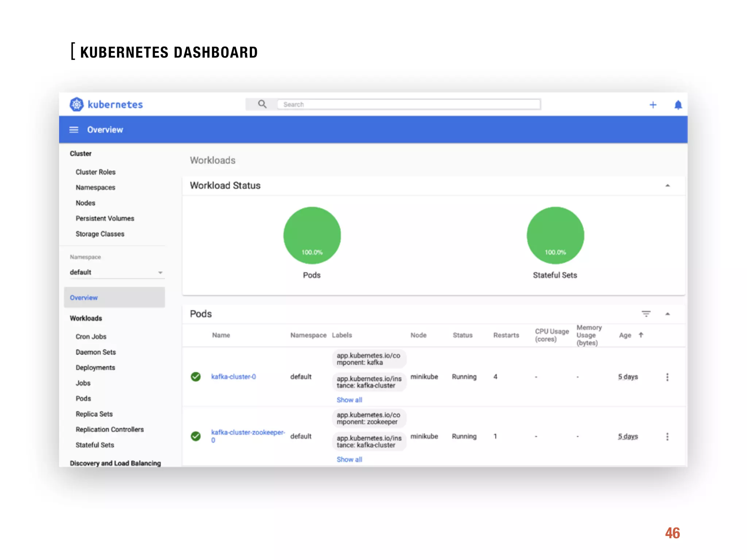747x560 pixels.
Task: Open Stateful Sets in sidebar
Action: click(95, 445)
